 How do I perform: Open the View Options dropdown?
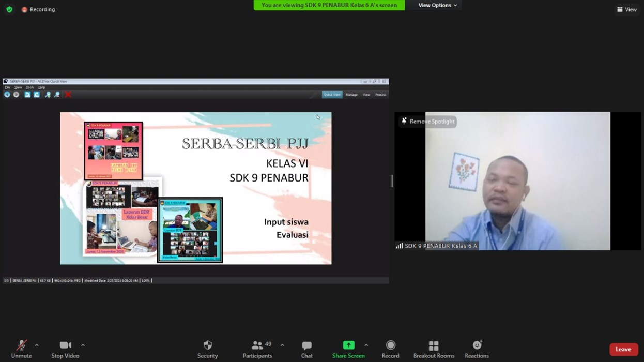(438, 5)
